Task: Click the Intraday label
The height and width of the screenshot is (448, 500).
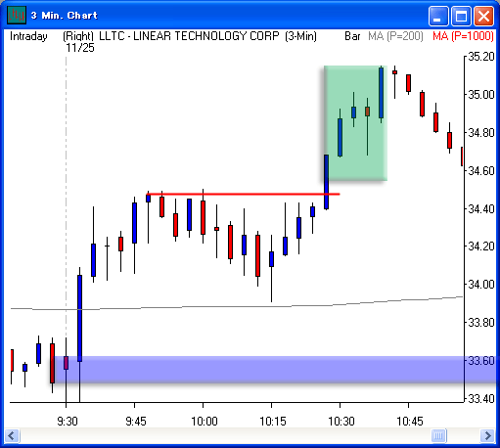Action: (28, 36)
